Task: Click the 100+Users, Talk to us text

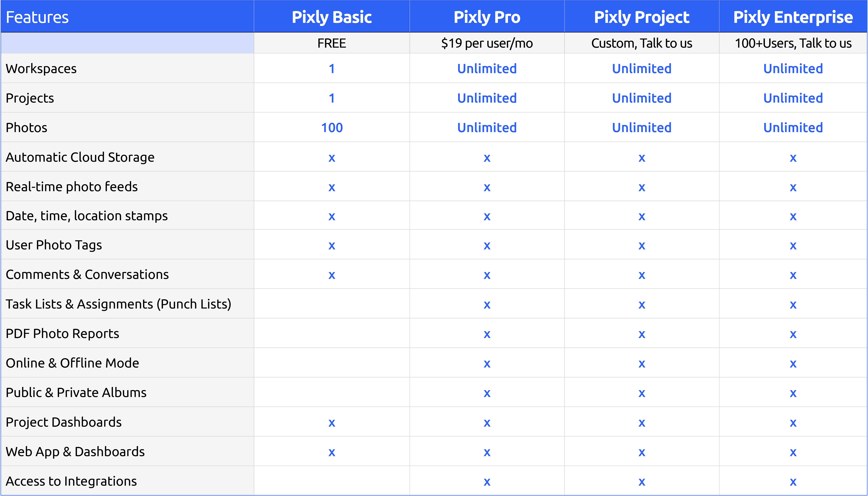Action: coord(793,43)
